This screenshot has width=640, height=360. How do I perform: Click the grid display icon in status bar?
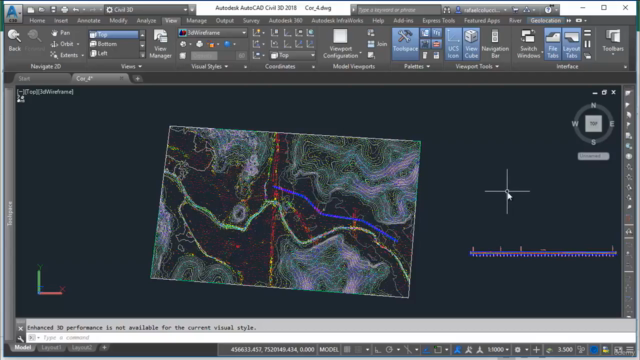click(x=347, y=349)
